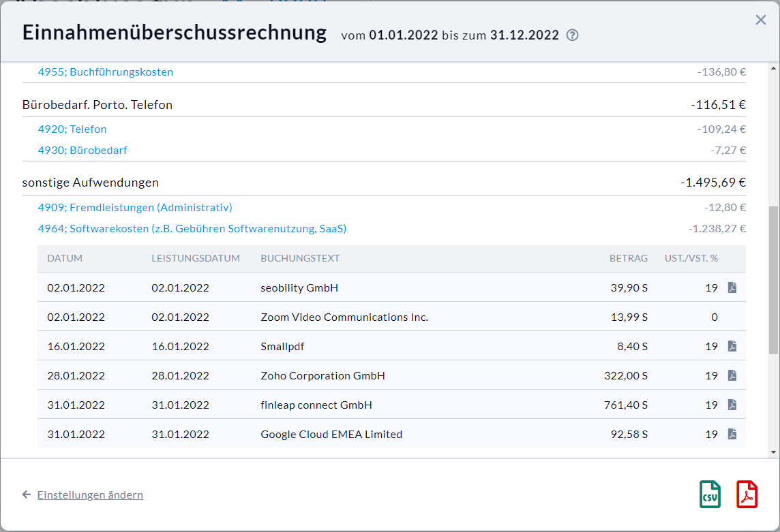View PDF receipt for finleap connect GmbH

coord(732,405)
